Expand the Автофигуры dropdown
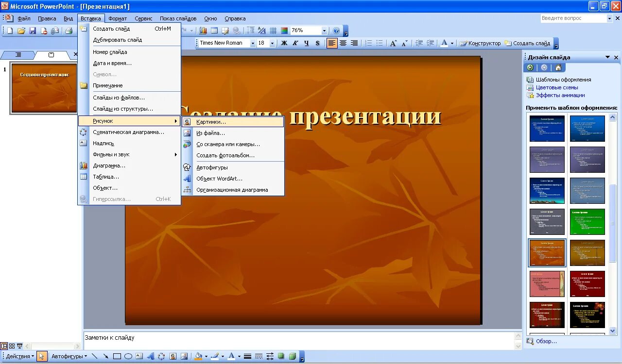 pos(68,356)
